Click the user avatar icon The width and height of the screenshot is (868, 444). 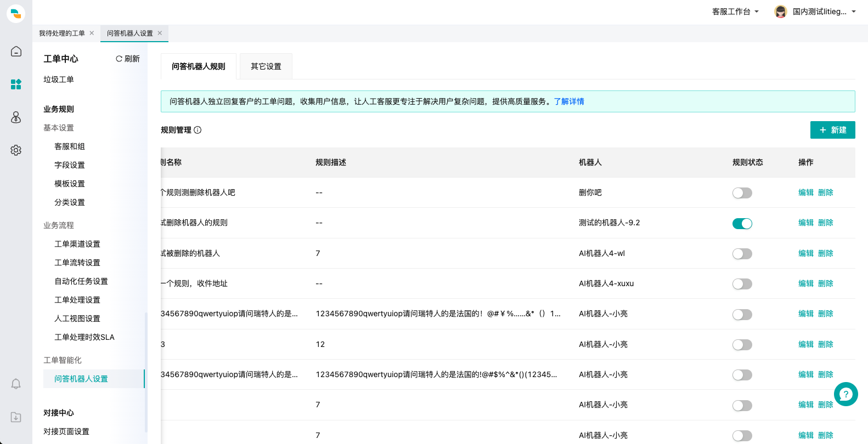tap(781, 12)
